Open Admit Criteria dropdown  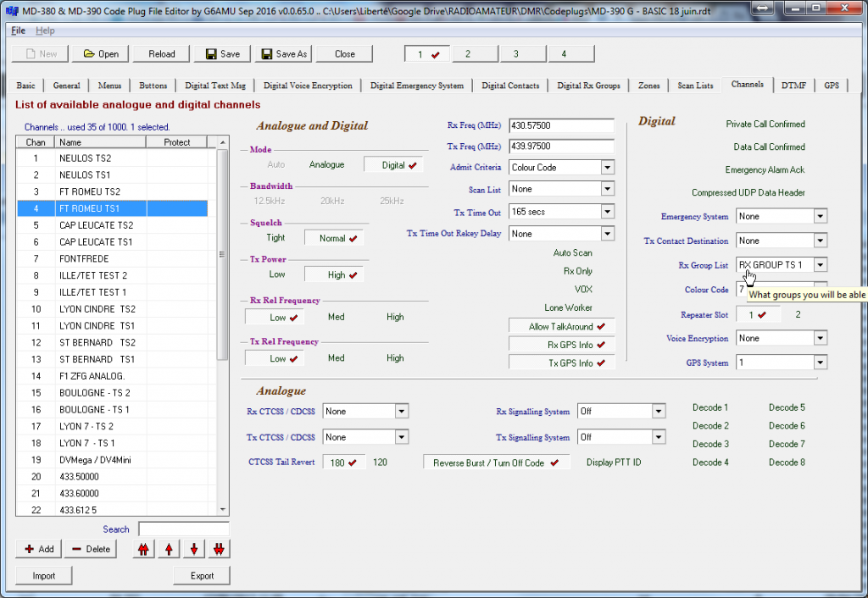tap(607, 167)
